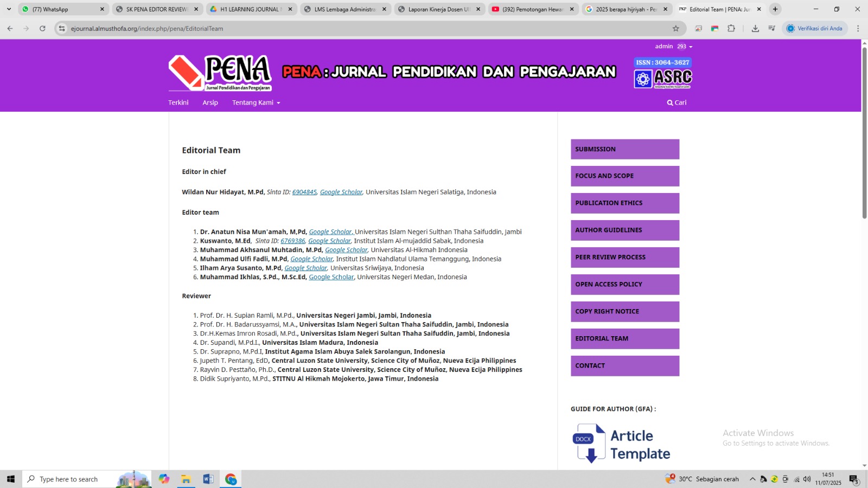Open the Extensions puzzle icon
Image resolution: width=868 pixels, height=488 pixels.
click(x=731, y=29)
